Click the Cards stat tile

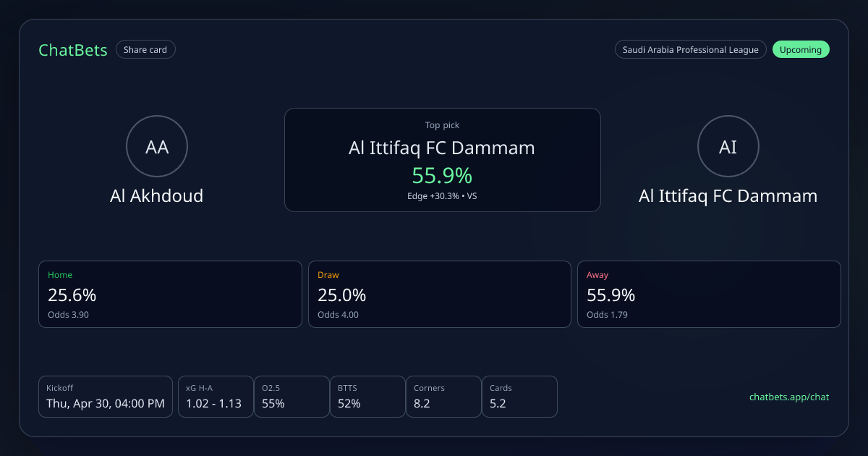tap(519, 397)
